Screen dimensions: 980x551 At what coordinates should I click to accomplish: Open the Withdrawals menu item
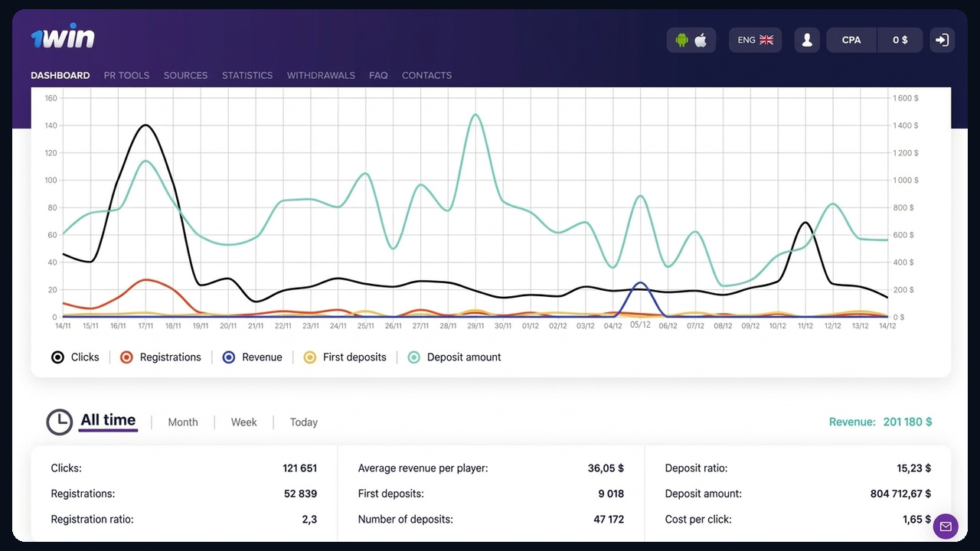[321, 75]
